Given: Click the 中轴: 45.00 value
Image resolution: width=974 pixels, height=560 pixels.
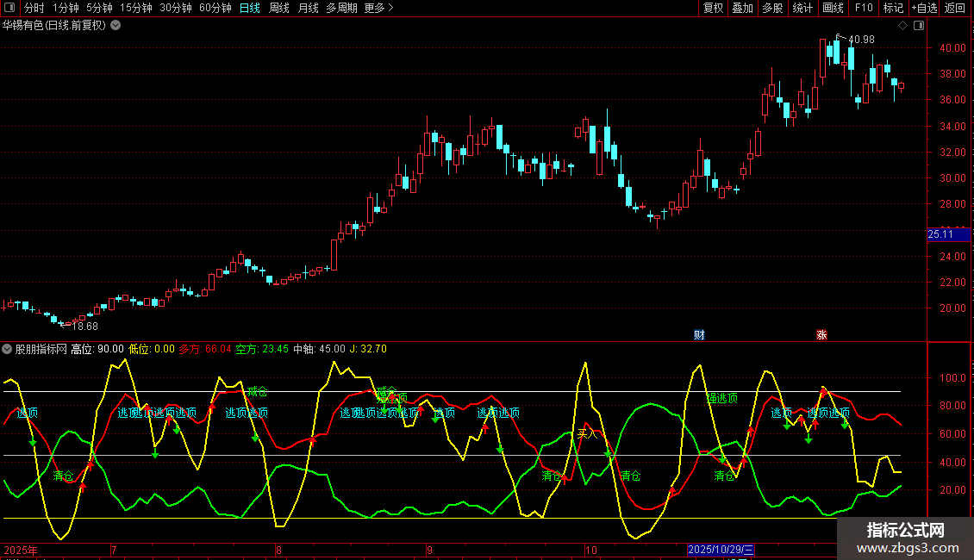Looking at the screenshot, I should tap(319, 349).
